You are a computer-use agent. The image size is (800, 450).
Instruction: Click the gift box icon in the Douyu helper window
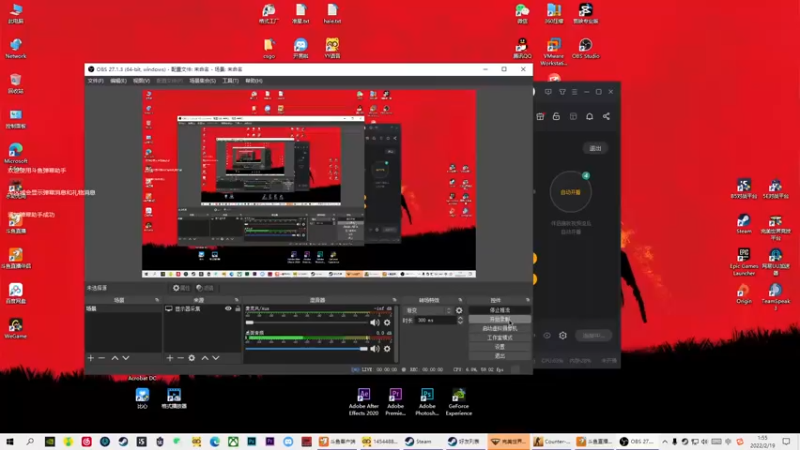(540, 116)
